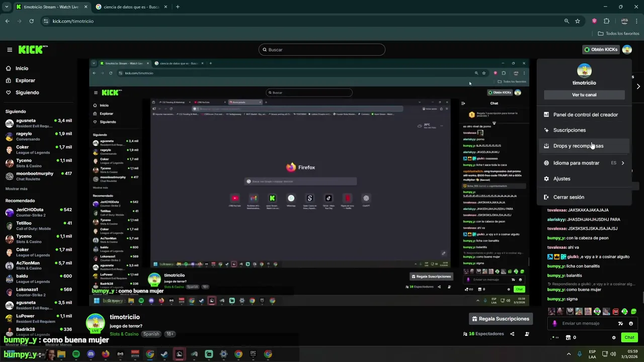Viewport: 644px width, 362px height.
Task: Open Firefox from the taskbar
Action: (x=105, y=354)
